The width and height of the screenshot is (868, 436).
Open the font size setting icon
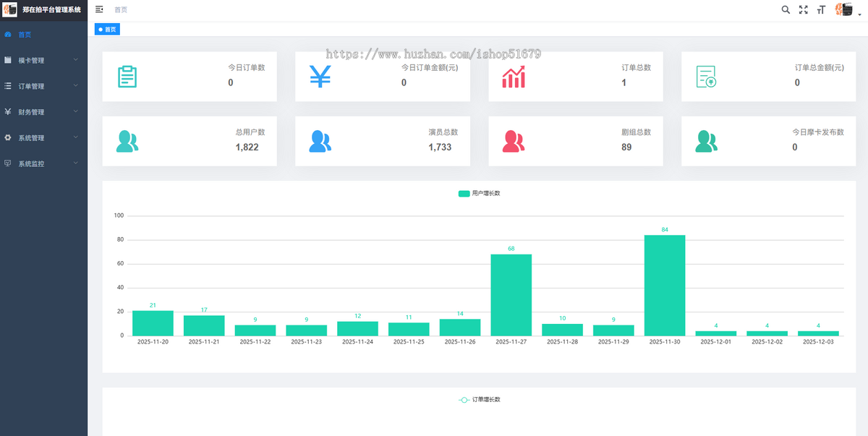point(821,9)
